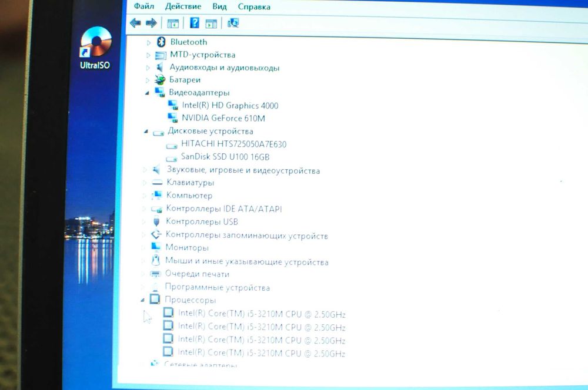
Task: Open the Действие menu
Action: pos(183,6)
